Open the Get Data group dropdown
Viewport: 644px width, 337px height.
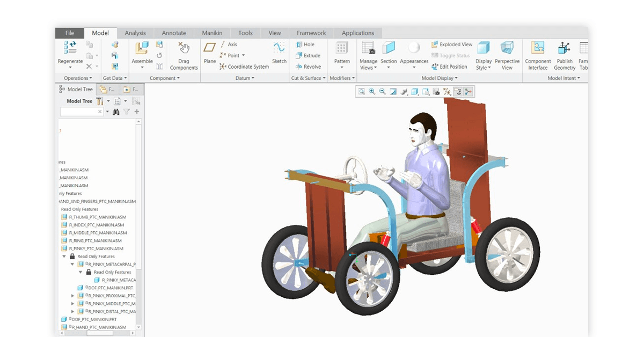click(115, 78)
